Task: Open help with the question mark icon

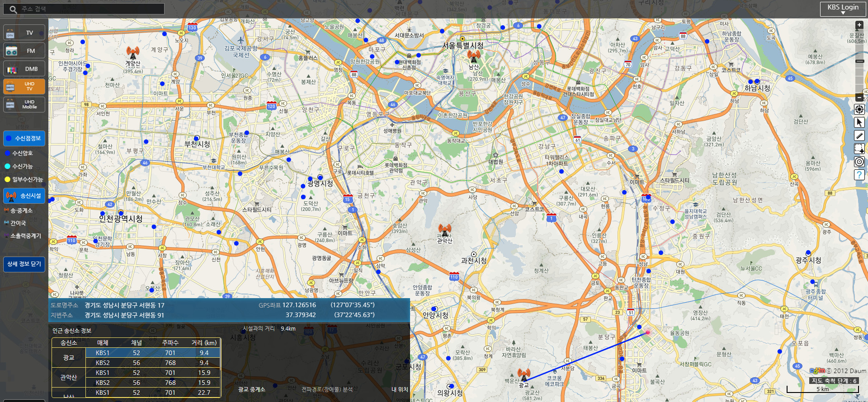Action: [x=859, y=175]
